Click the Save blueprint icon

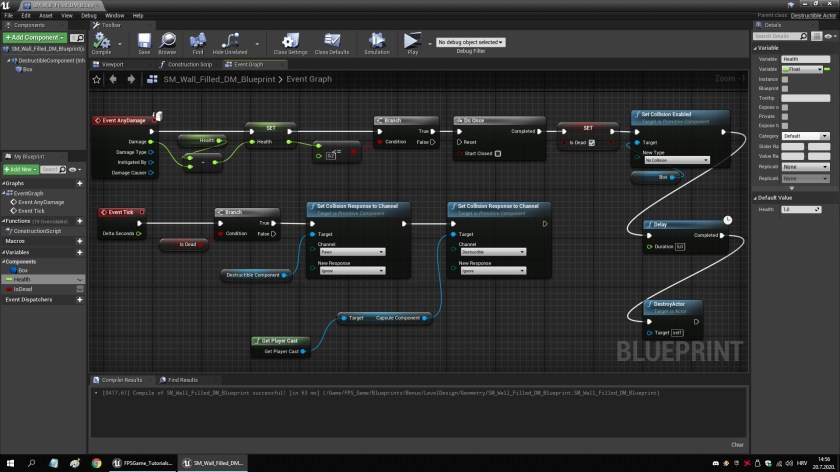click(144, 41)
